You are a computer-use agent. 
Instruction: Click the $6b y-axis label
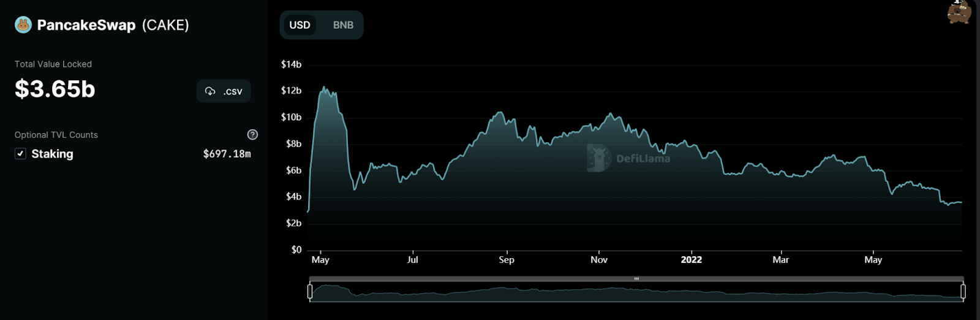pos(293,170)
